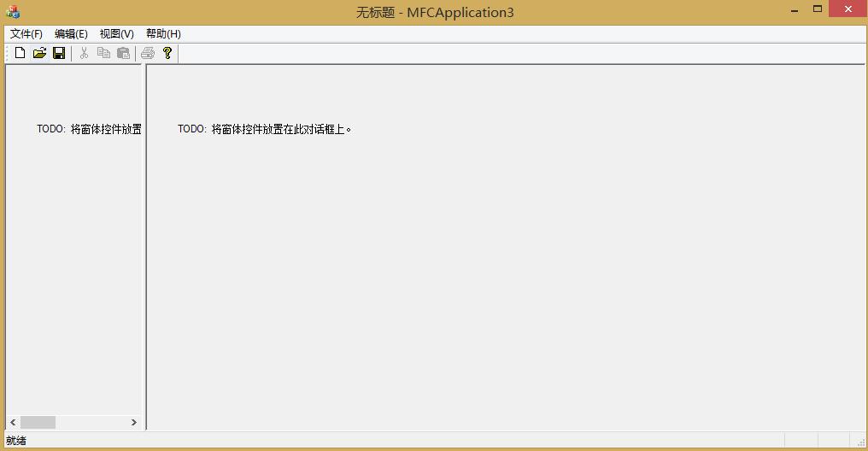Click the 无标题 - MFCApplication3 title text
The image size is (868, 451).
click(435, 12)
